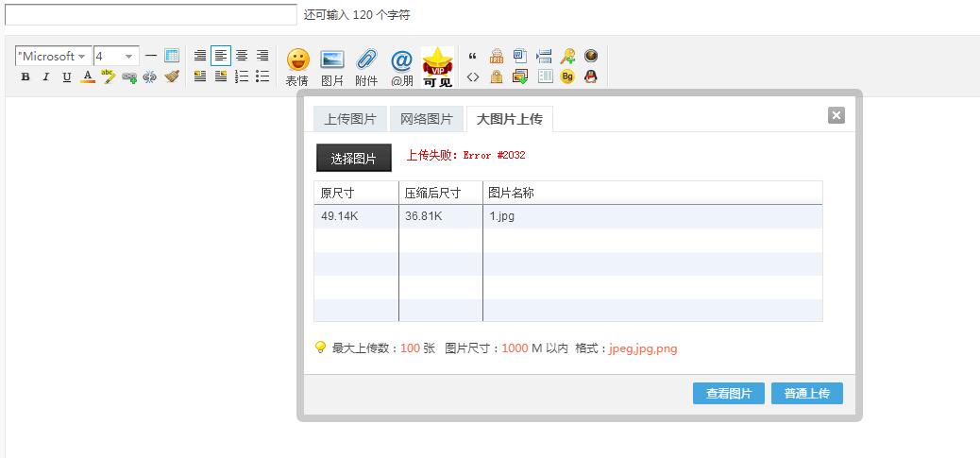Insert a numbered list
The image size is (980, 458).
(x=242, y=76)
